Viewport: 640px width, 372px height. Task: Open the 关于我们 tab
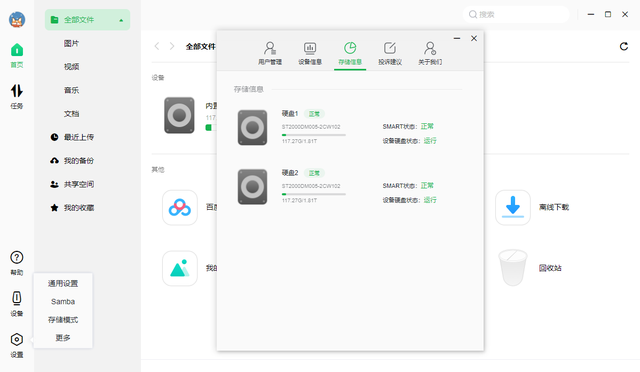pos(430,53)
